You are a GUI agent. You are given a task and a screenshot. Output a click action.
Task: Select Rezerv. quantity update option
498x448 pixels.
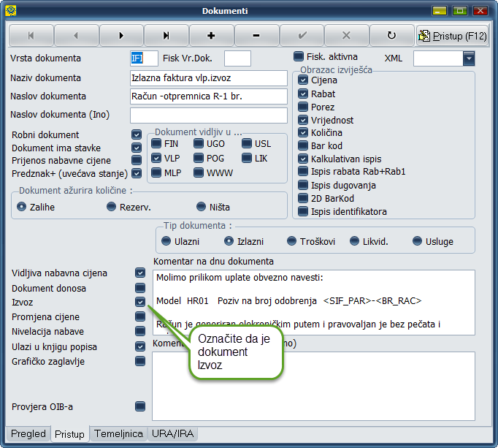pyautogui.click(x=112, y=207)
